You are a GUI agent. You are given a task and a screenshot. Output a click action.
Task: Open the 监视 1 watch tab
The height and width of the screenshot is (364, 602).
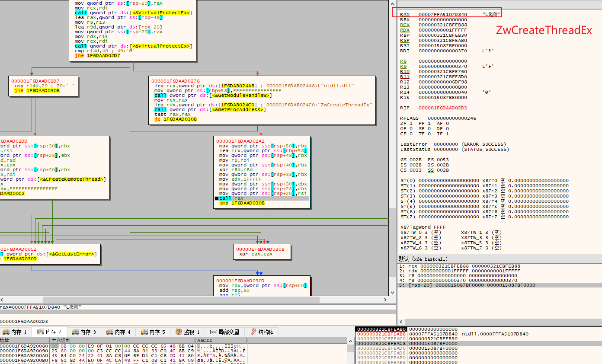(x=188, y=332)
